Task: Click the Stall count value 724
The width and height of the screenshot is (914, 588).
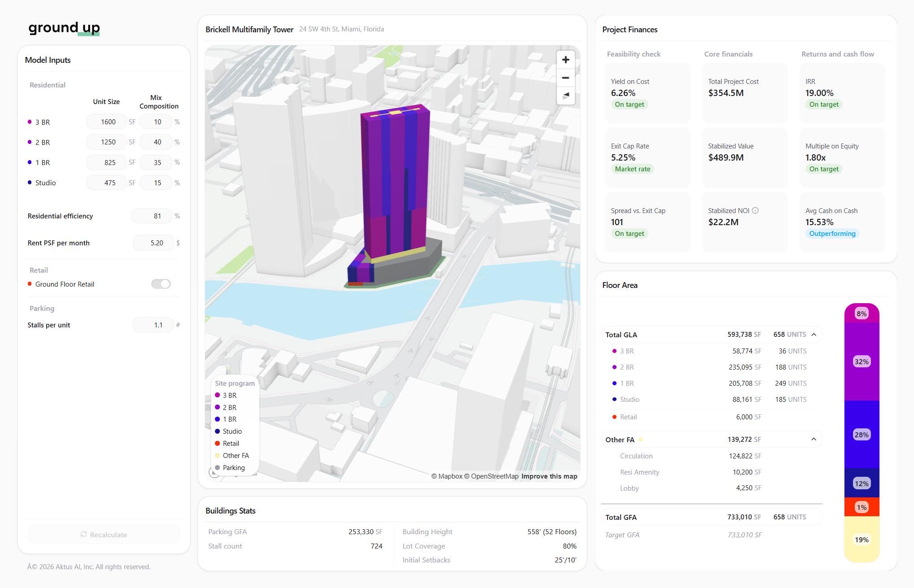Action: (376, 546)
